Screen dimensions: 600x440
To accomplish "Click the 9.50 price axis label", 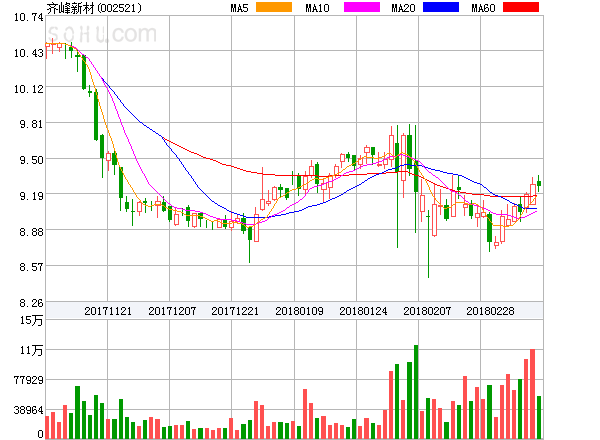I will pyautogui.click(x=31, y=160).
